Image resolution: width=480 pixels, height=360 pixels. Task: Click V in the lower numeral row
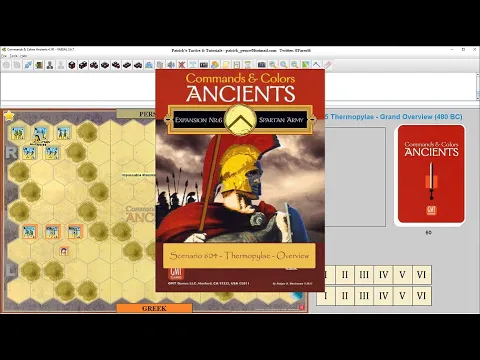(x=403, y=296)
